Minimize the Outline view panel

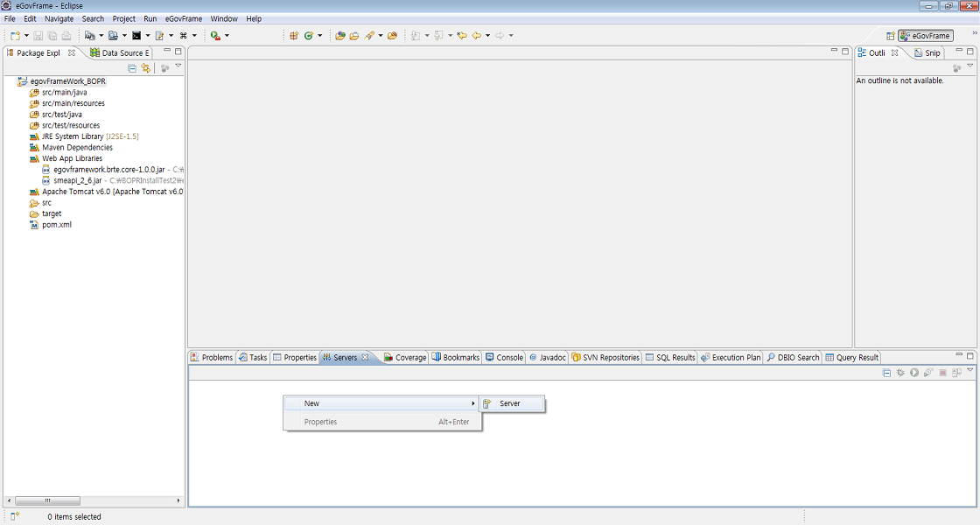tap(958, 52)
